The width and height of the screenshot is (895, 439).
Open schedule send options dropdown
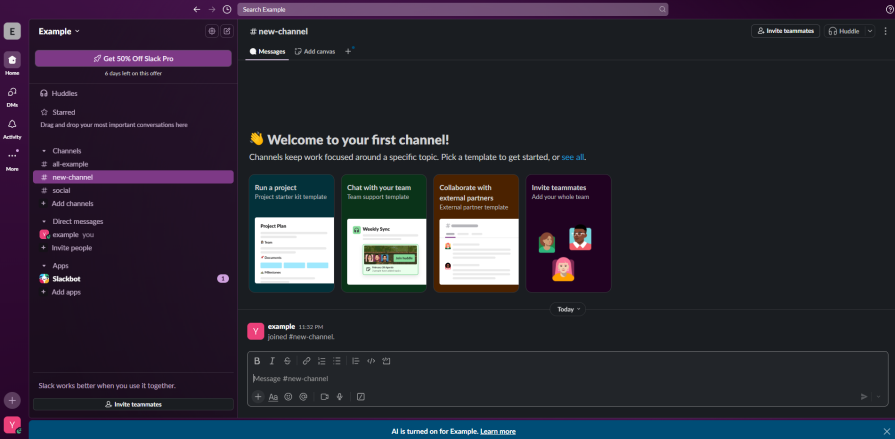(x=878, y=397)
